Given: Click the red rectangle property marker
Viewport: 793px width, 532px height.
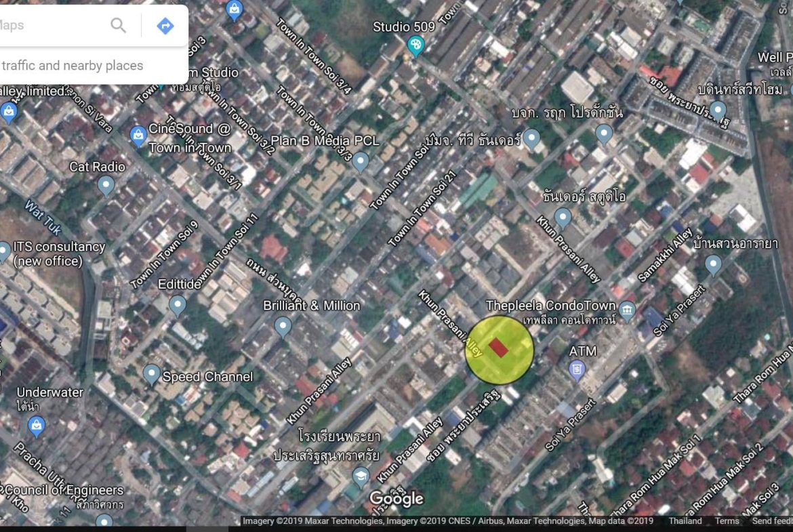Looking at the screenshot, I should [x=499, y=348].
